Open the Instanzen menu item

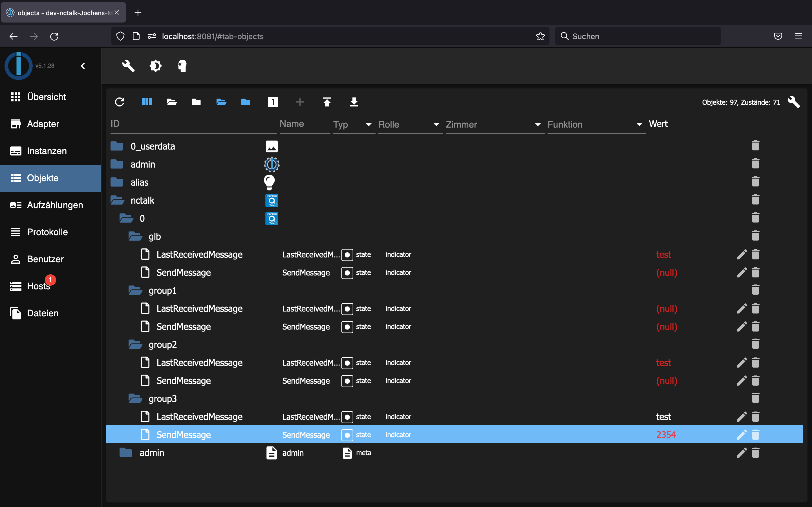pyautogui.click(x=47, y=151)
